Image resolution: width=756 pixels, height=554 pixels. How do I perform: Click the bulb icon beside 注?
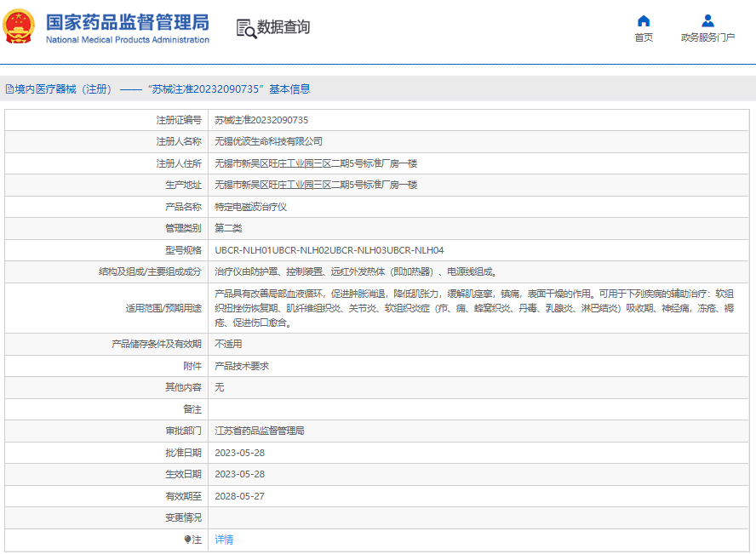click(x=187, y=540)
